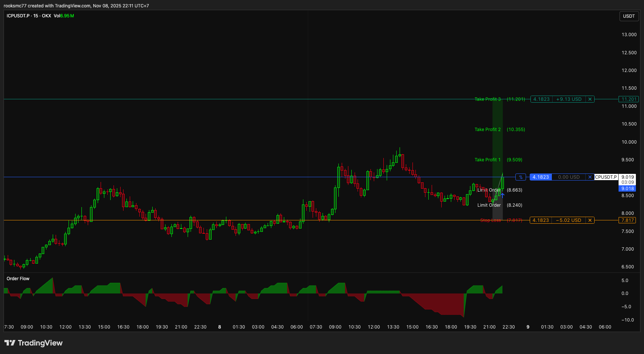Screen dimensions: 644x354
Task: Click the reverse position arrows icon
Action: tap(521, 177)
